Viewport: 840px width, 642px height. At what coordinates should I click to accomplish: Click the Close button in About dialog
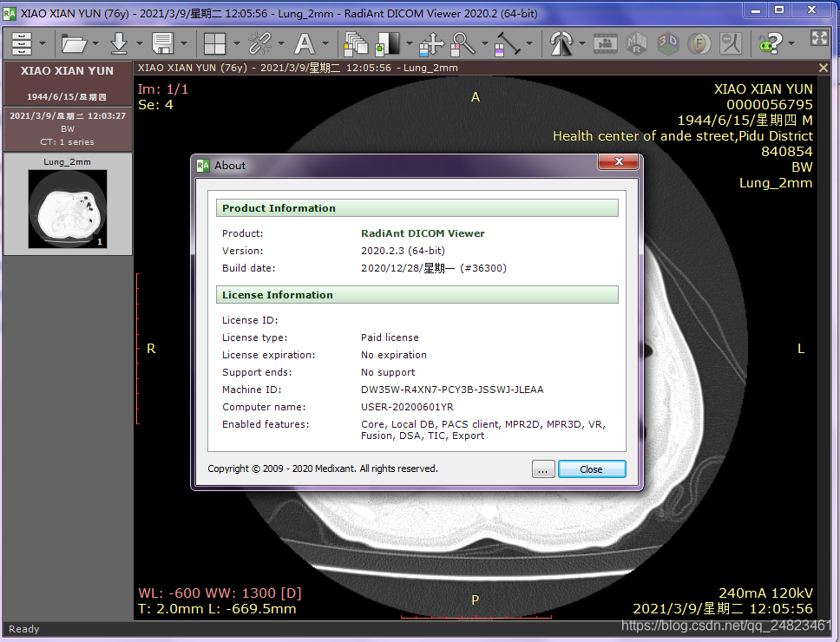coord(592,469)
